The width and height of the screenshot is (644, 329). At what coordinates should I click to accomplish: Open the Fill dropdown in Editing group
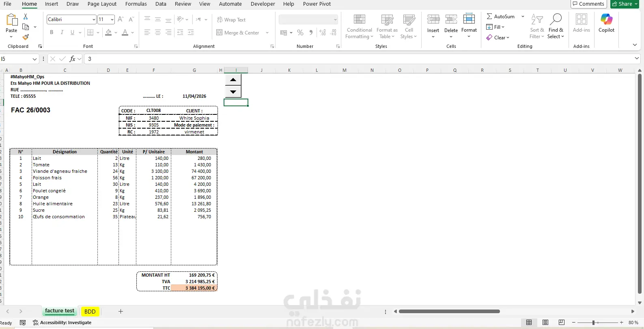[x=495, y=27]
